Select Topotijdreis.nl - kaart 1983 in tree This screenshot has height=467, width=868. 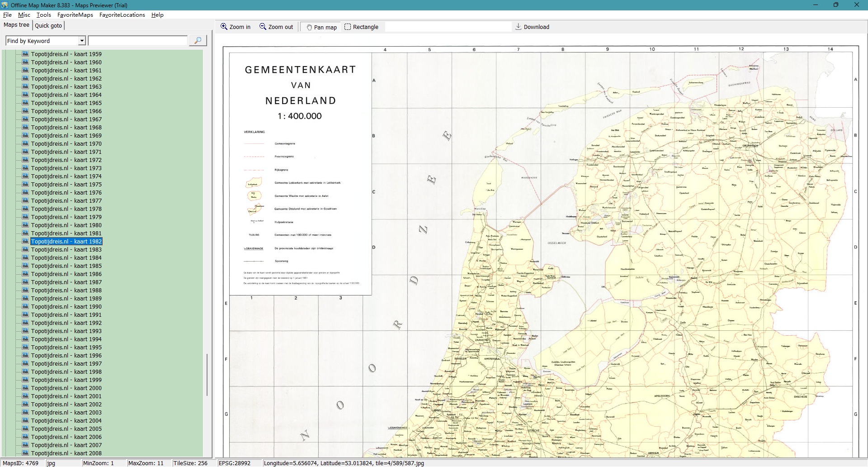tap(66, 249)
